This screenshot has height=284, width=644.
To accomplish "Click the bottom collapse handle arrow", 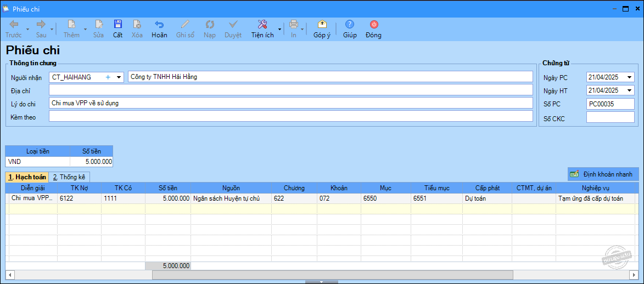I will (322, 282).
